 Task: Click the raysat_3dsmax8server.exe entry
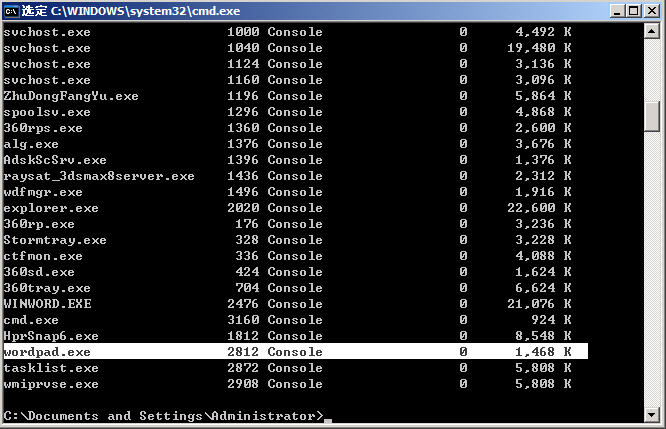pyautogui.click(x=99, y=176)
